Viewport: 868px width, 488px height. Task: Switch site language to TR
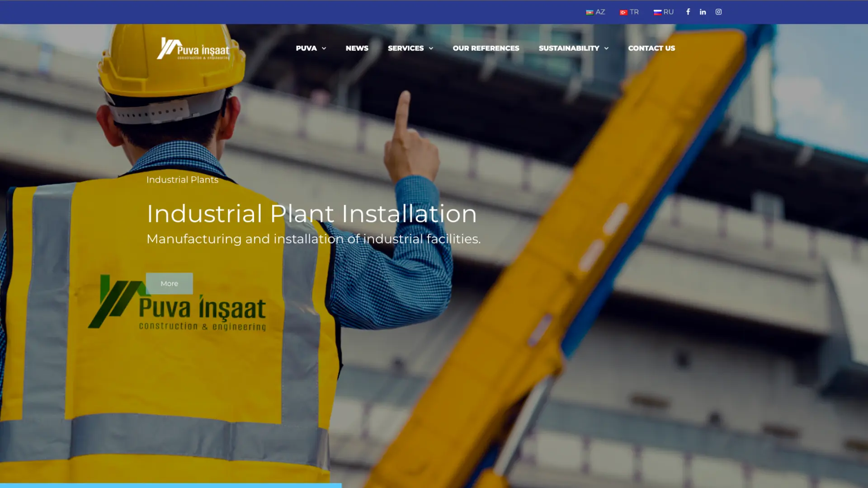click(634, 12)
